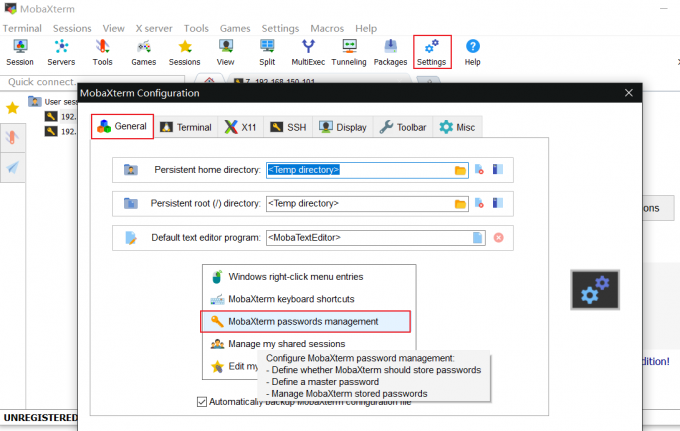
Task: Switch to the Misc configuration tab
Action: [x=458, y=127]
